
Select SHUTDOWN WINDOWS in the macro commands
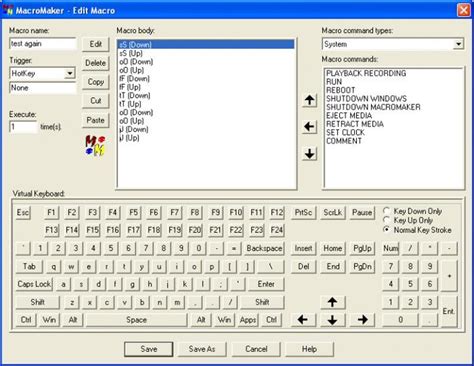[366, 99]
